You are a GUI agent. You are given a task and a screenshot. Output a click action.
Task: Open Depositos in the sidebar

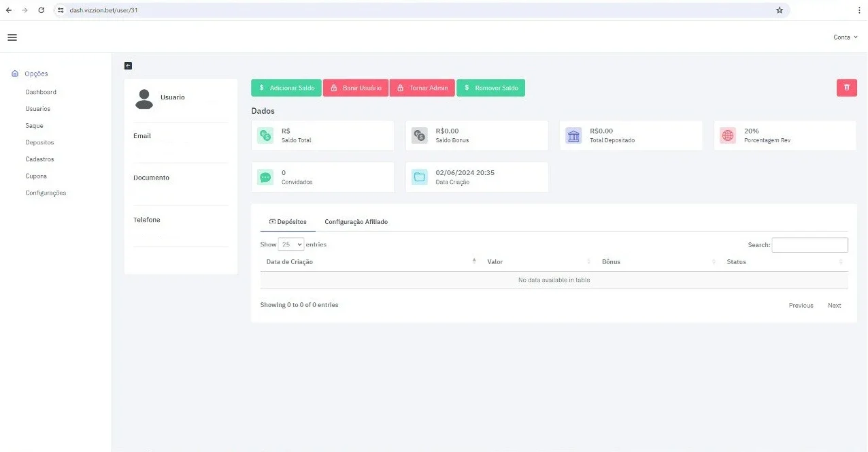pyautogui.click(x=39, y=142)
